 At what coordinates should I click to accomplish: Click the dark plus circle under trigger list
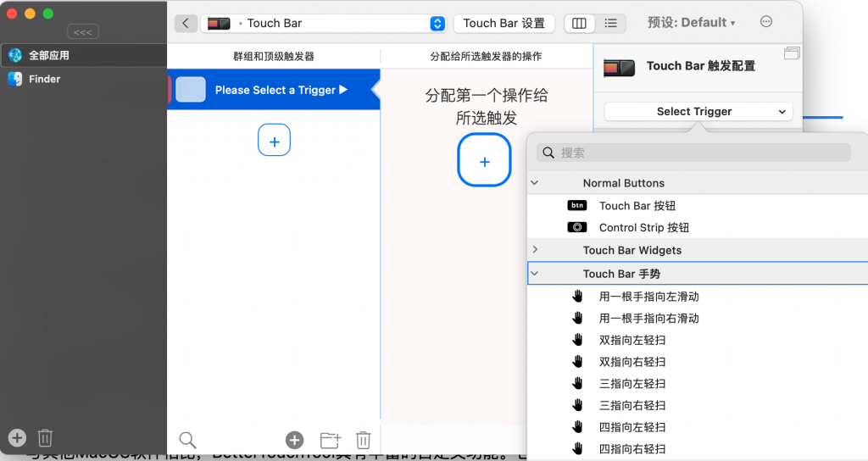(294, 440)
